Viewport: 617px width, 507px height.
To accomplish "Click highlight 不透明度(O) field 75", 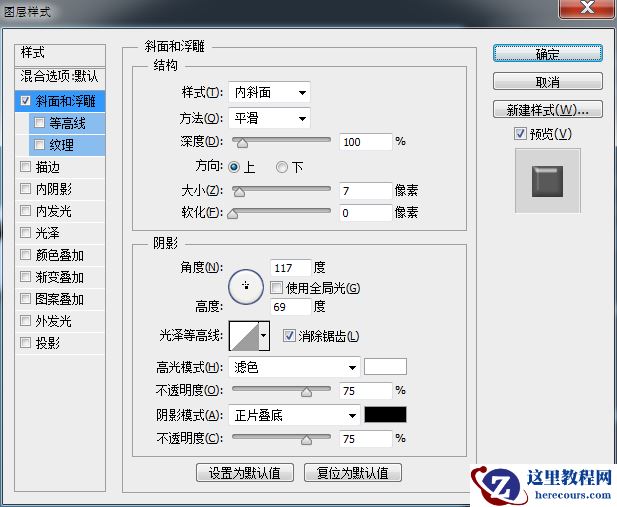I will click(366, 391).
